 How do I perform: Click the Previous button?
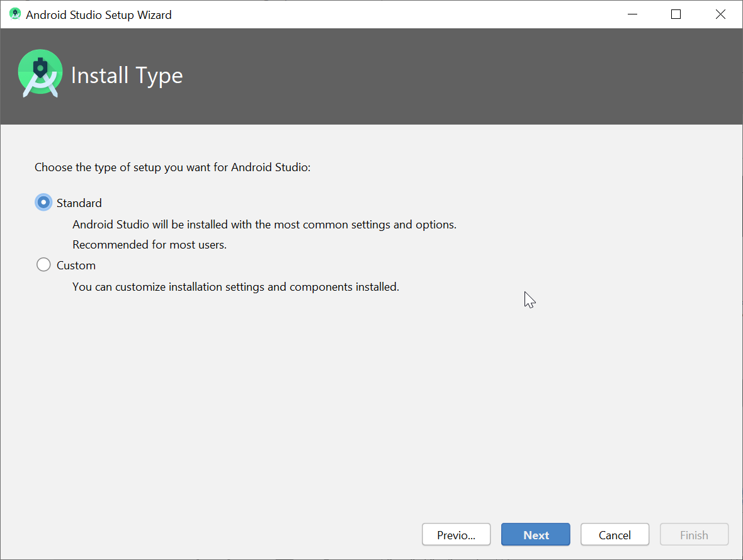coord(456,534)
